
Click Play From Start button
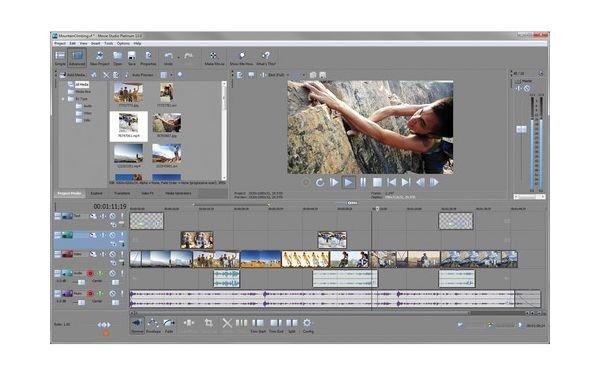[x=334, y=183]
